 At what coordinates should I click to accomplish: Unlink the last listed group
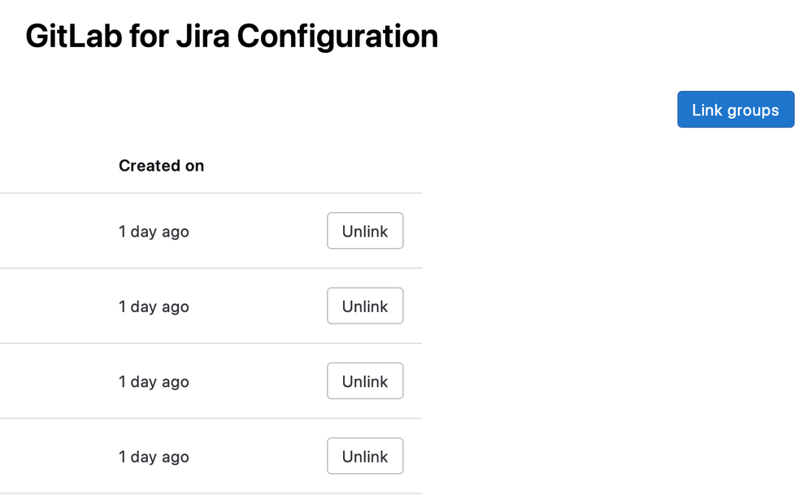pyautogui.click(x=365, y=456)
